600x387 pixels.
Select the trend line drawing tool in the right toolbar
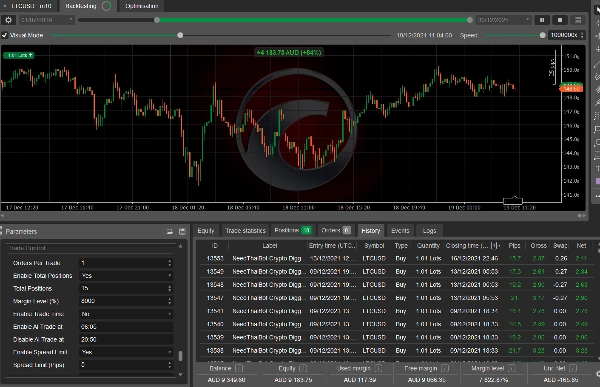(597, 64)
